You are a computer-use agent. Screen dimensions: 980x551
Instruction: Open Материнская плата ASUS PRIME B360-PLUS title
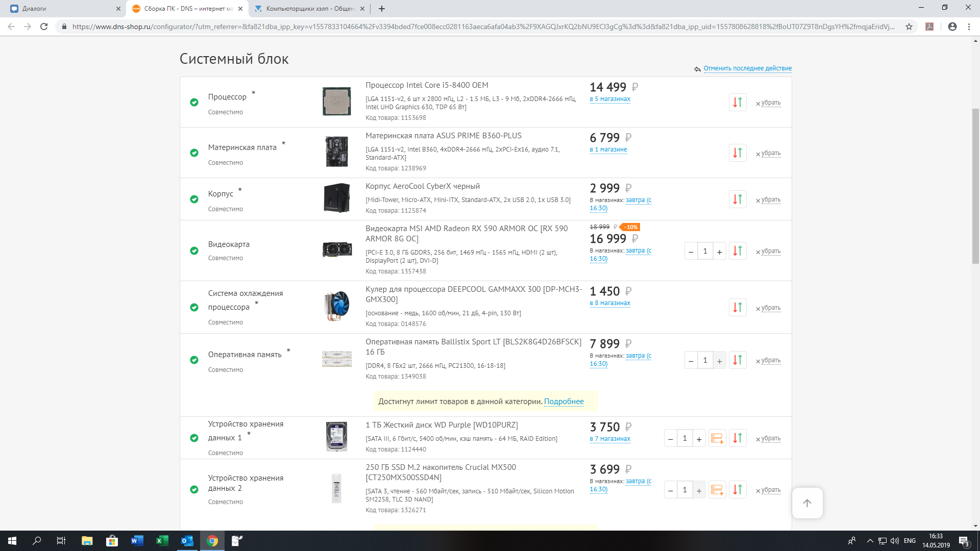click(444, 136)
